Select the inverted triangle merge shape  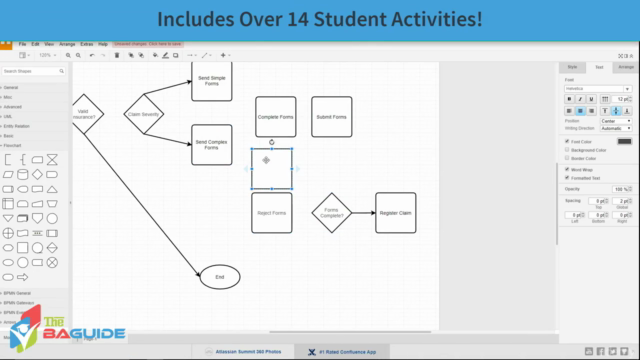[8, 218]
